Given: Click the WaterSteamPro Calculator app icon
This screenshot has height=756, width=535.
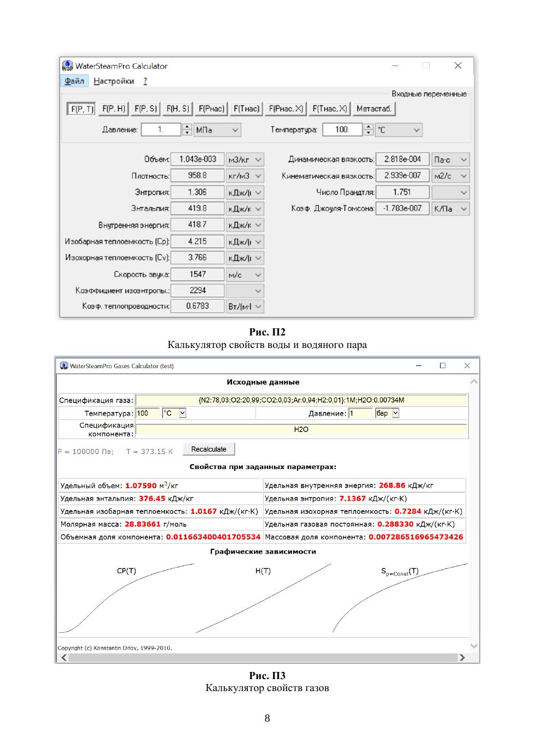Looking at the screenshot, I should click(67, 66).
